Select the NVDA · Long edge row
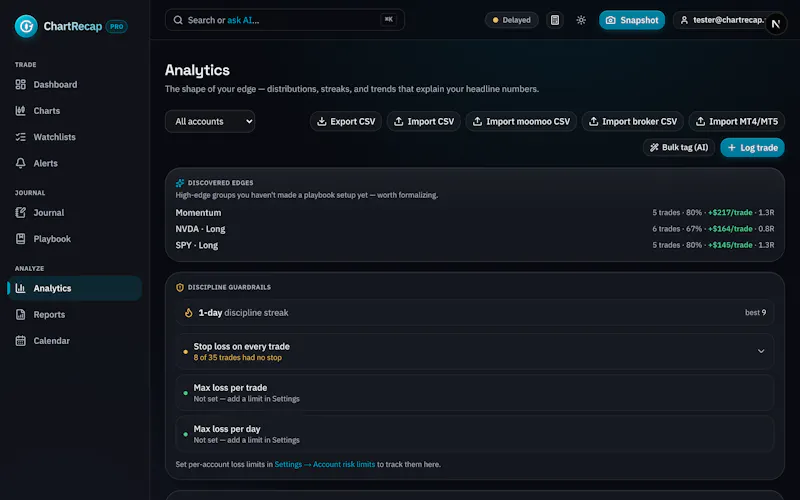Screen dimensions: 800x500 click(474, 229)
